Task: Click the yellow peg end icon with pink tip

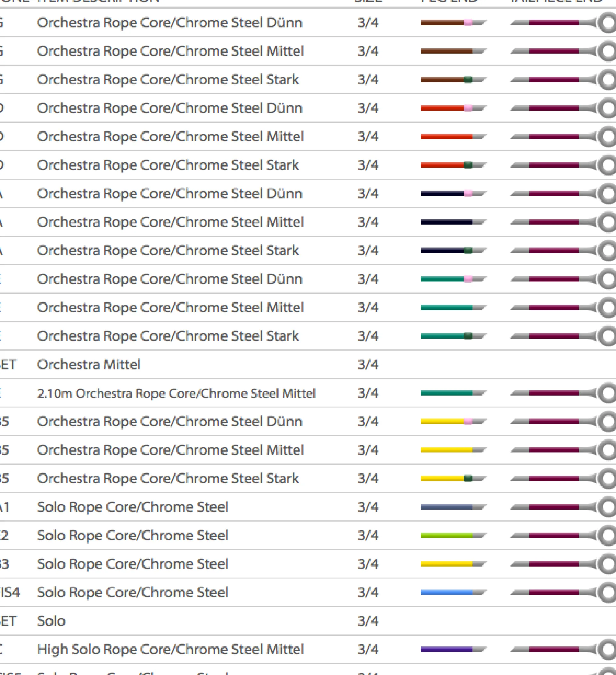Action: [x=453, y=421]
